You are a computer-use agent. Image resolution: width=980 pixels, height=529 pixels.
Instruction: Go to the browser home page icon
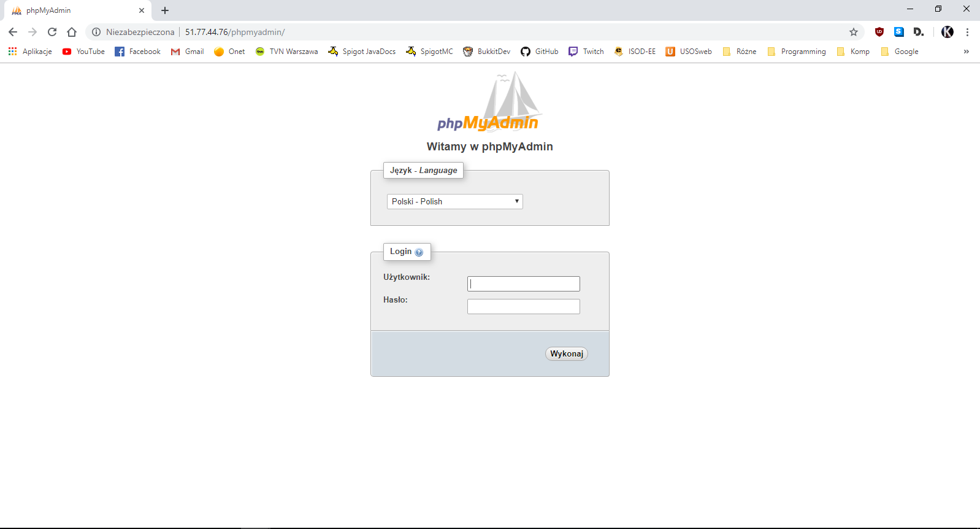point(72,32)
